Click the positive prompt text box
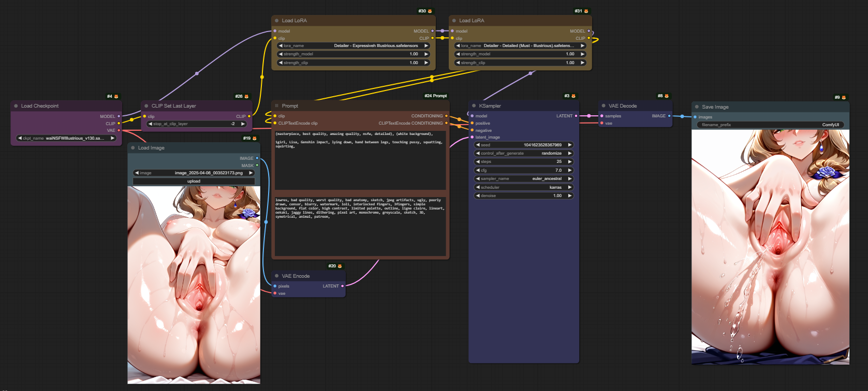The image size is (868, 391). (x=360, y=160)
